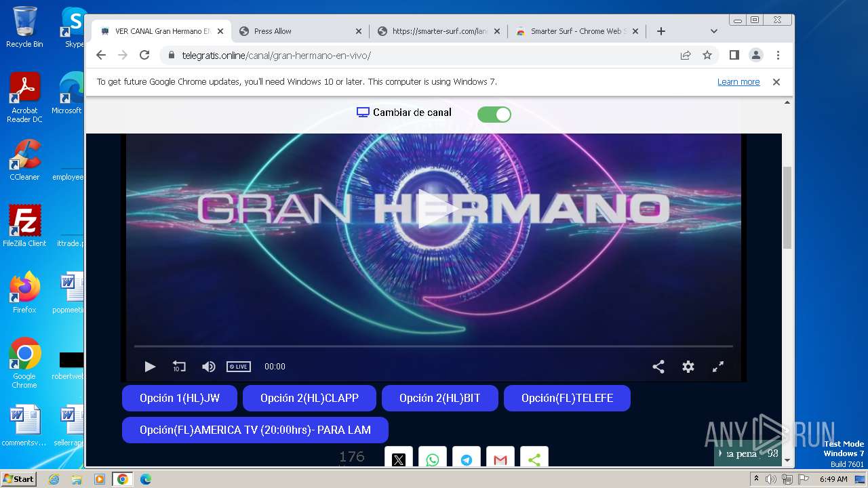
Task: Click the Chrome back arrow
Action: click(x=101, y=56)
